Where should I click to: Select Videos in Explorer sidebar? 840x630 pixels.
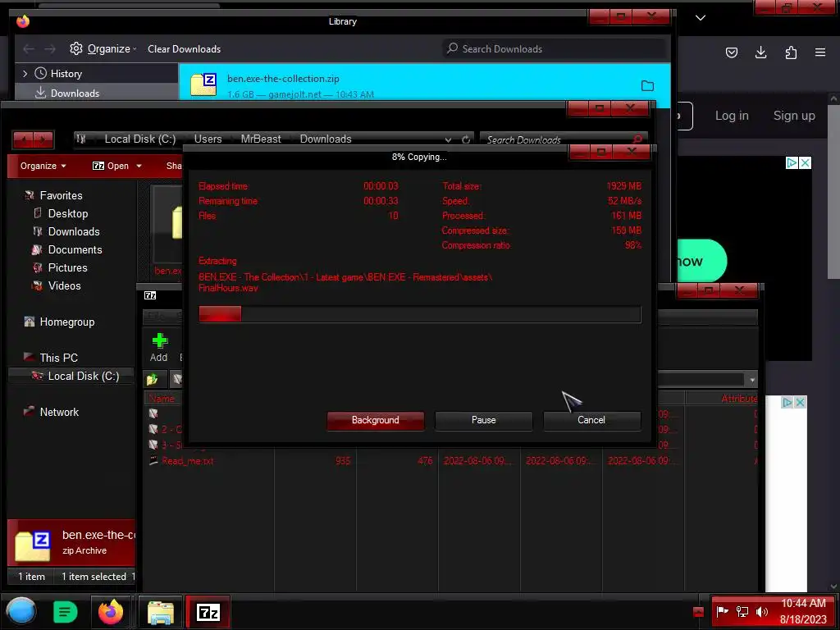(x=64, y=286)
